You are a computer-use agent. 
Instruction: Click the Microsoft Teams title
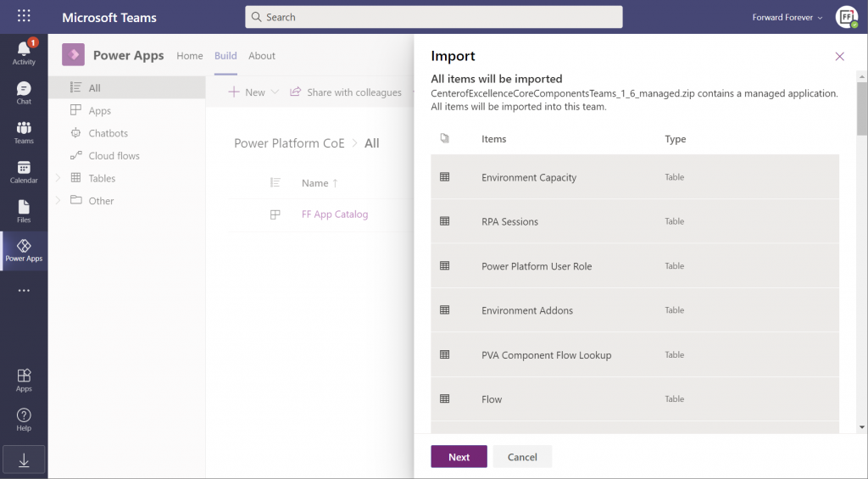[109, 17]
